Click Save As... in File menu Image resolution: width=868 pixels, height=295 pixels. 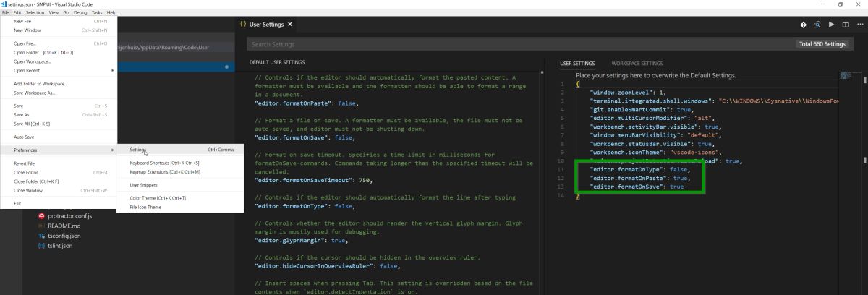coord(59,115)
